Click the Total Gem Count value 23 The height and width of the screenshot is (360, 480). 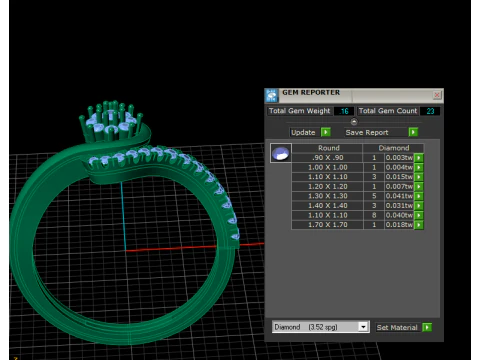[x=430, y=111]
